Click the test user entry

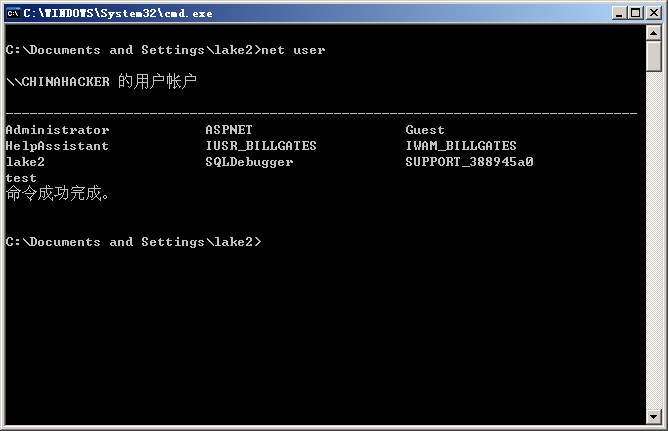[x=21, y=178]
